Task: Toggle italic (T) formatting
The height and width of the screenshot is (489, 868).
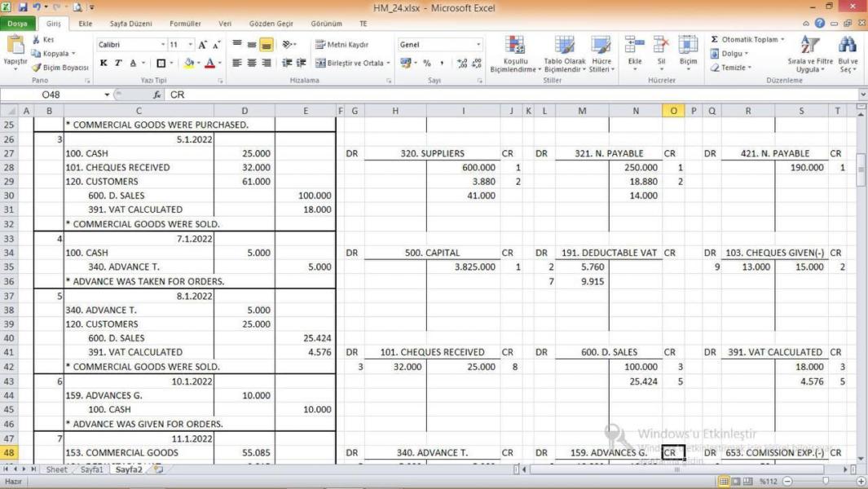Action: point(118,63)
